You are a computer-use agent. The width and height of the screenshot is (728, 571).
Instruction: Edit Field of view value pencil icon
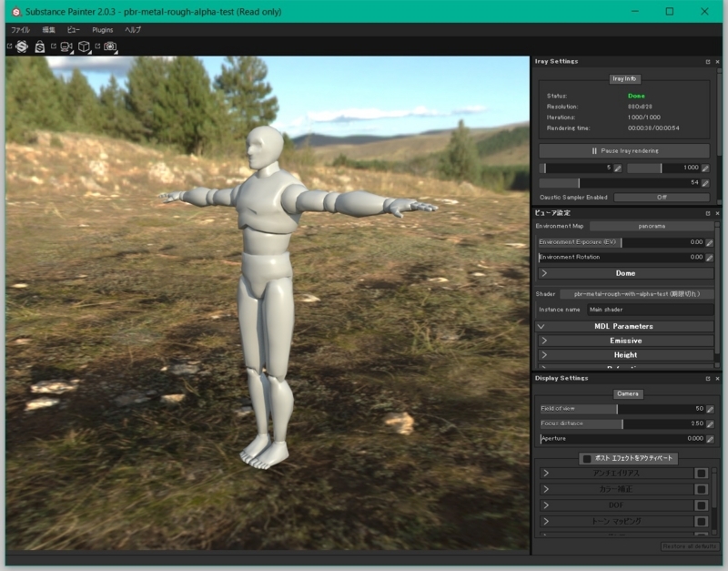coord(710,409)
